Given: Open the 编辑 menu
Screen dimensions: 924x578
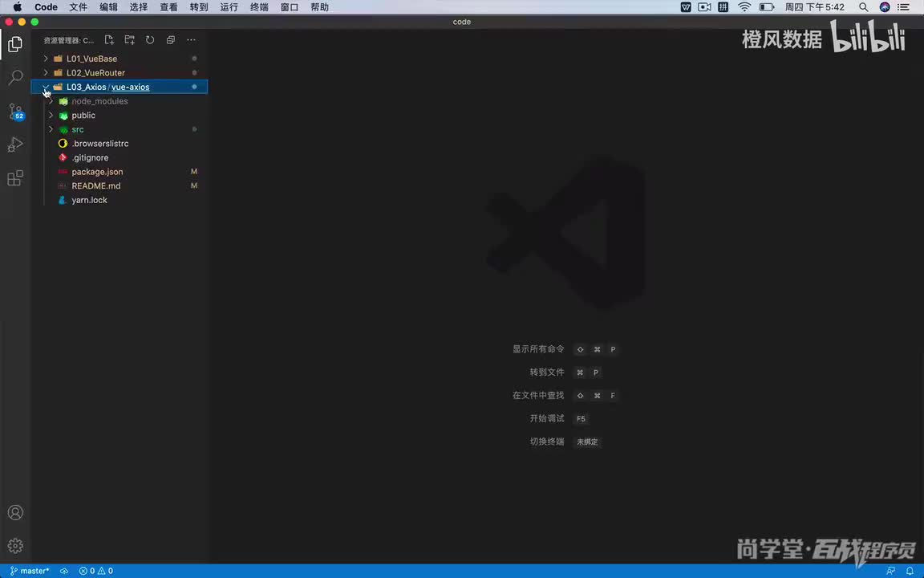Looking at the screenshot, I should pyautogui.click(x=108, y=7).
